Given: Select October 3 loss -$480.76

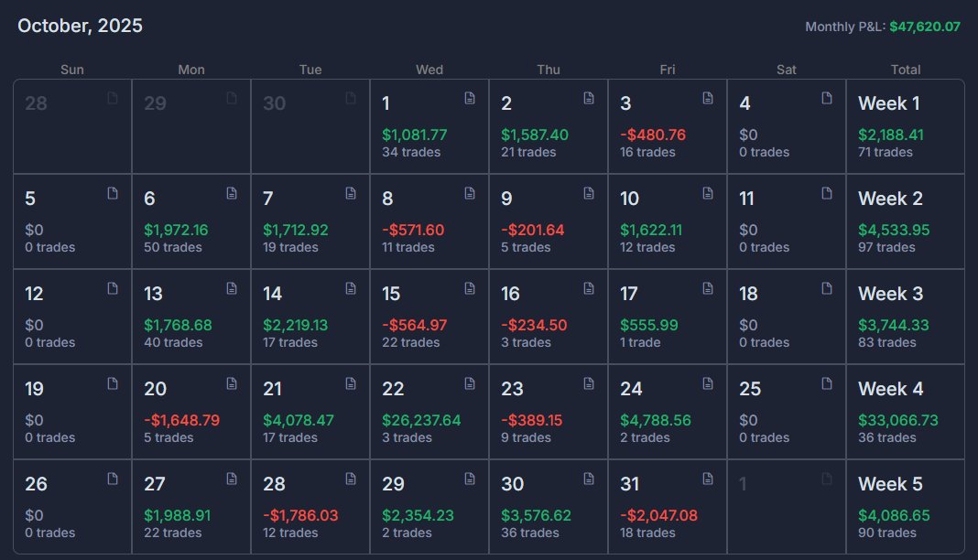Looking at the screenshot, I should pos(652,135).
